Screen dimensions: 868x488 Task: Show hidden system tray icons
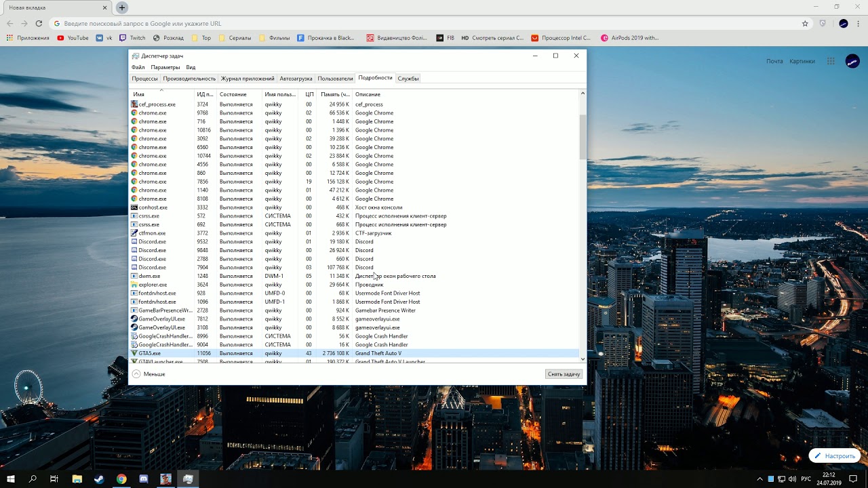(x=759, y=479)
